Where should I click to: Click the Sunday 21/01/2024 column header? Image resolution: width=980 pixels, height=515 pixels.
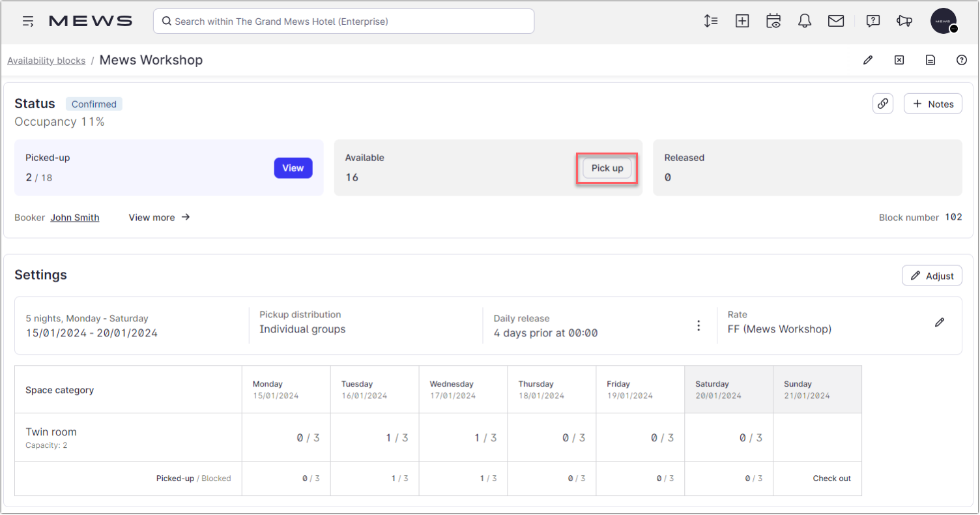pyautogui.click(x=817, y=389)
